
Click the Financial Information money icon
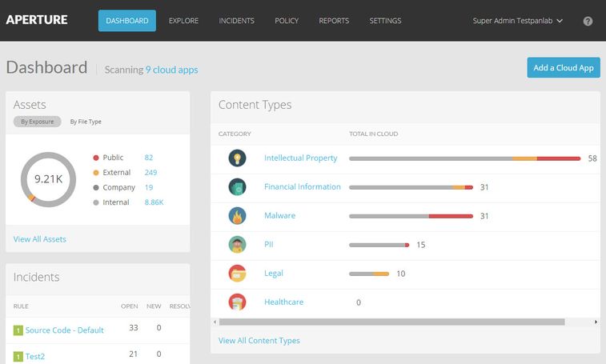[x=237, y=187]
